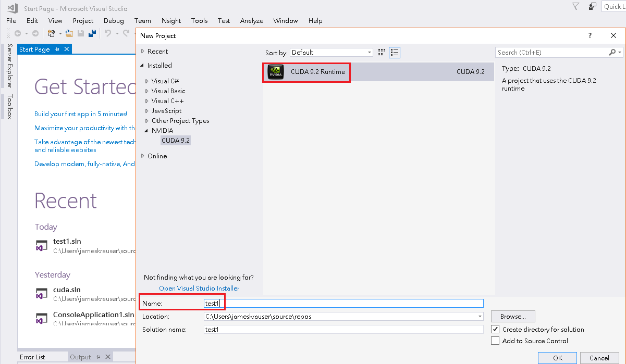Open the Project menu
Viewport: 626px width, 364px height.
pyautogui.click(x=83, y=20)
